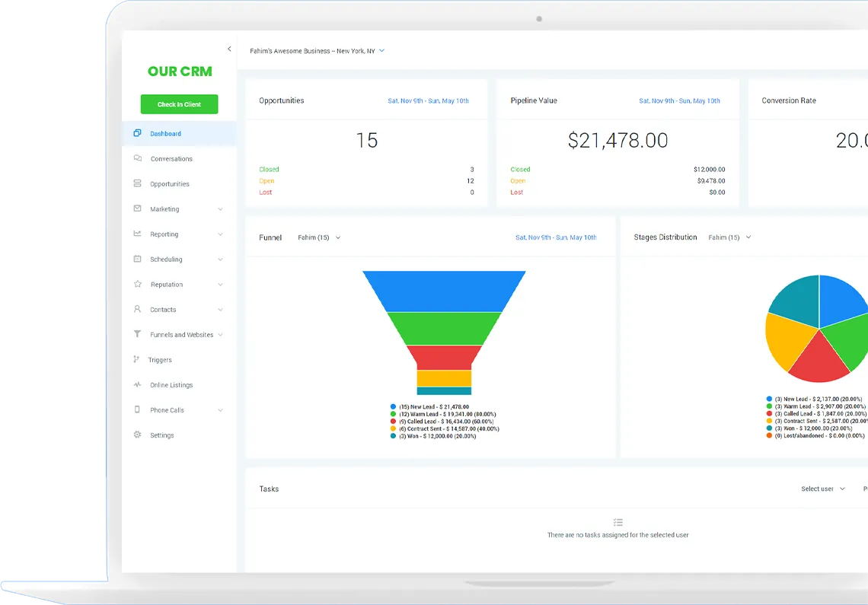Click the blue top segment of the funnel
Viewport: 868px width, 605px height.
pos(444,291)
